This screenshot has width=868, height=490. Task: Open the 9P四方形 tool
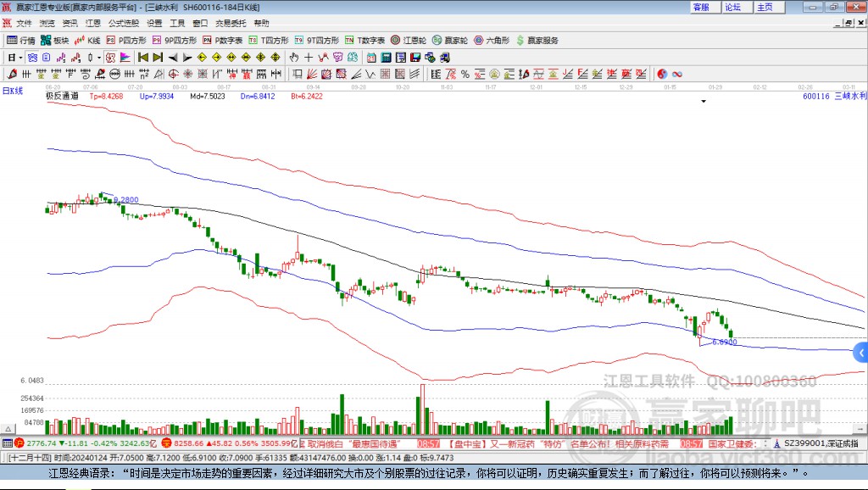tap(175, 41)
